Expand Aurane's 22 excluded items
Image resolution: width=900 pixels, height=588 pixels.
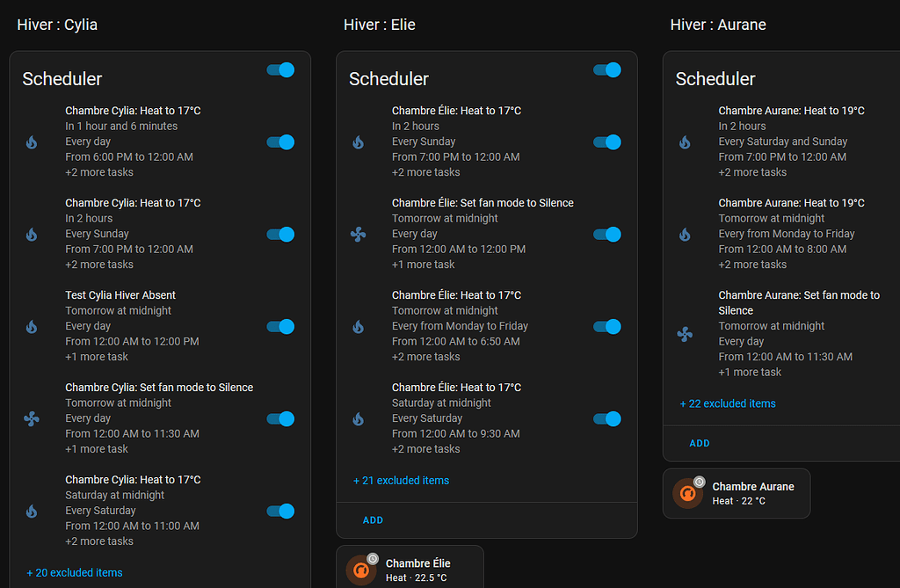click(x=727, y=403)
